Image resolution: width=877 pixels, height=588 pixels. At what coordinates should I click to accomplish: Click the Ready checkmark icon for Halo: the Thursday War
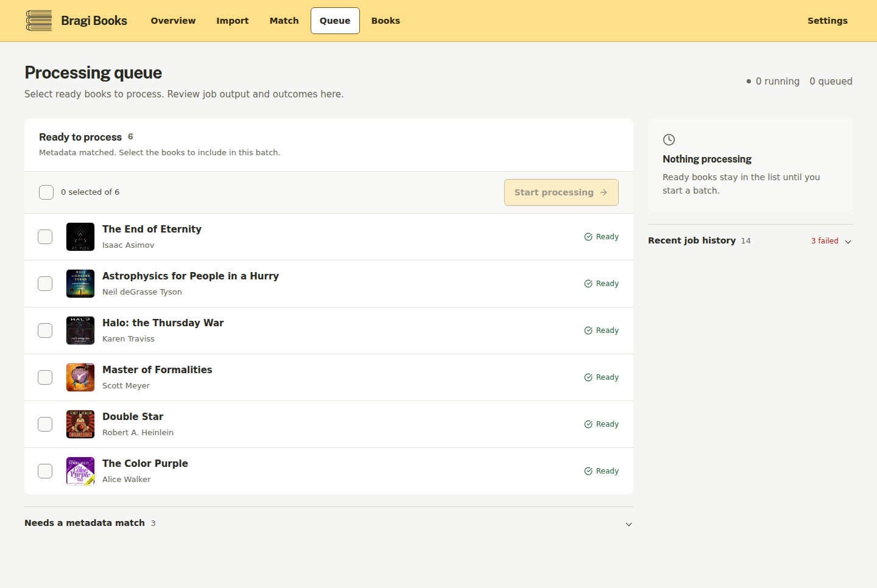tap(588, 331)
